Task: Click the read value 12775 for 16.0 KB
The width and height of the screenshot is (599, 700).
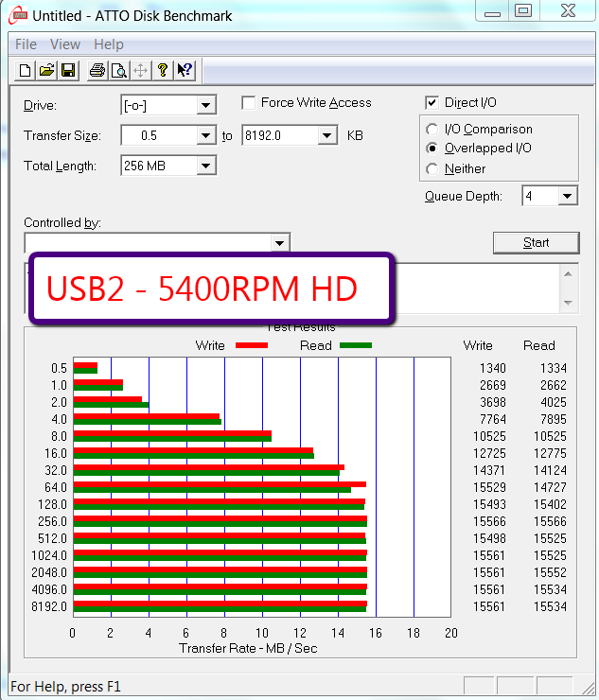Action: [x=551, y=453]
